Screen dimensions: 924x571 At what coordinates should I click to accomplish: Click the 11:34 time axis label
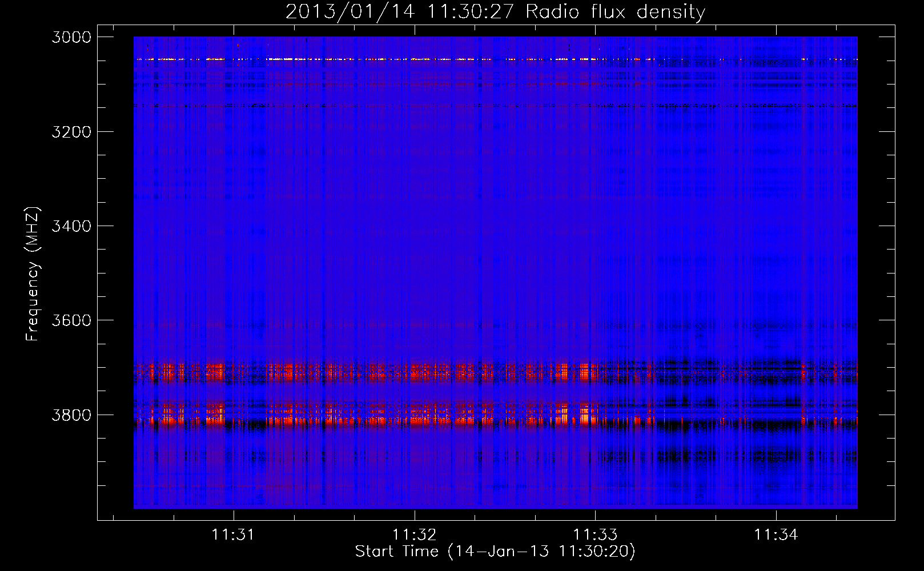776,534
